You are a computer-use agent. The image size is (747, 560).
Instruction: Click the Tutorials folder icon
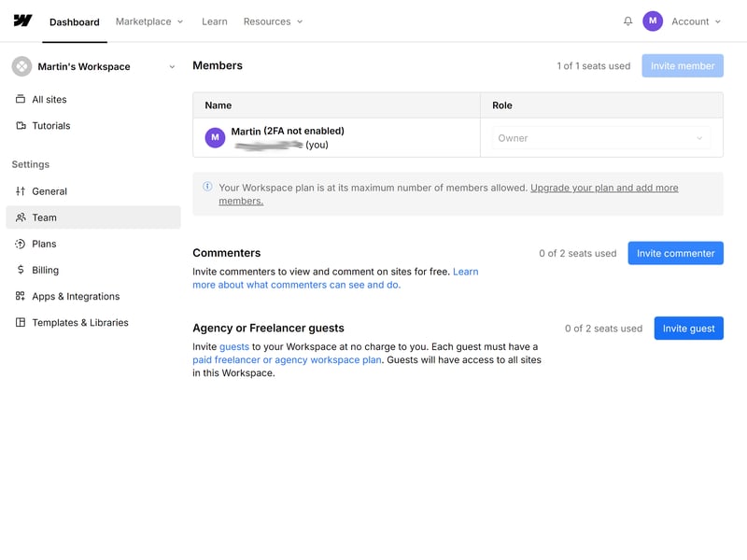21,125
